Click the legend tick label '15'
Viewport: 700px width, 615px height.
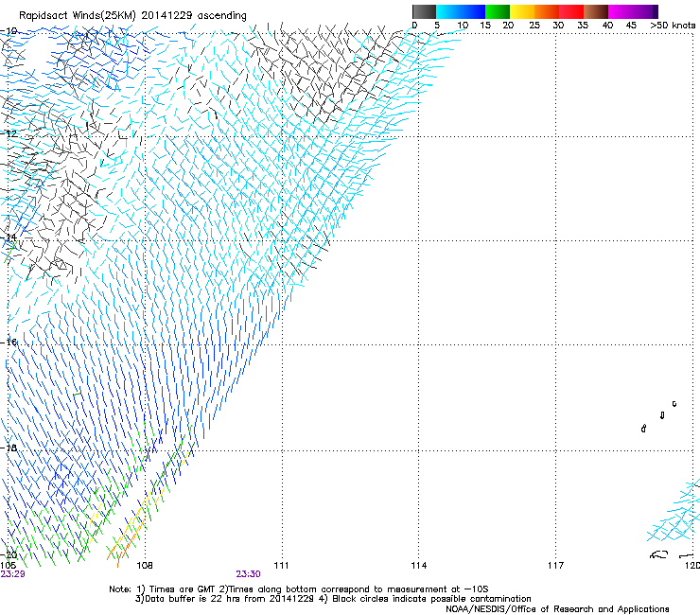click(x=485, y=26)
